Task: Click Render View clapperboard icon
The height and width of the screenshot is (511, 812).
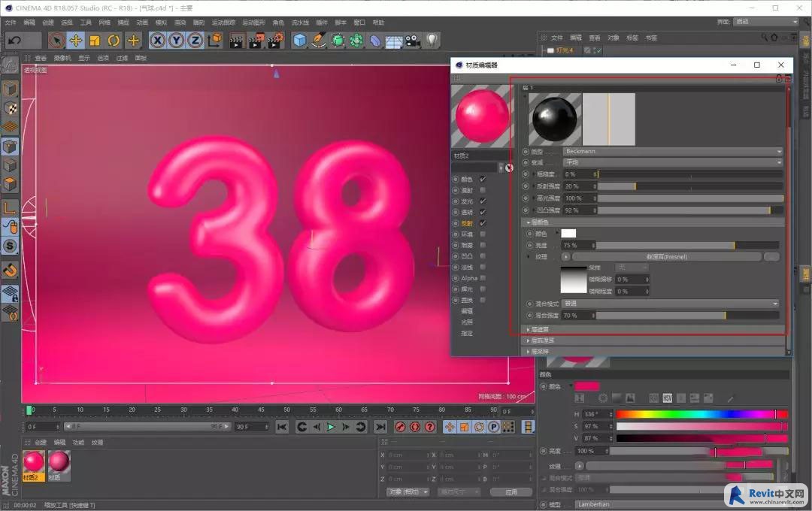Action: click(237, 41)
